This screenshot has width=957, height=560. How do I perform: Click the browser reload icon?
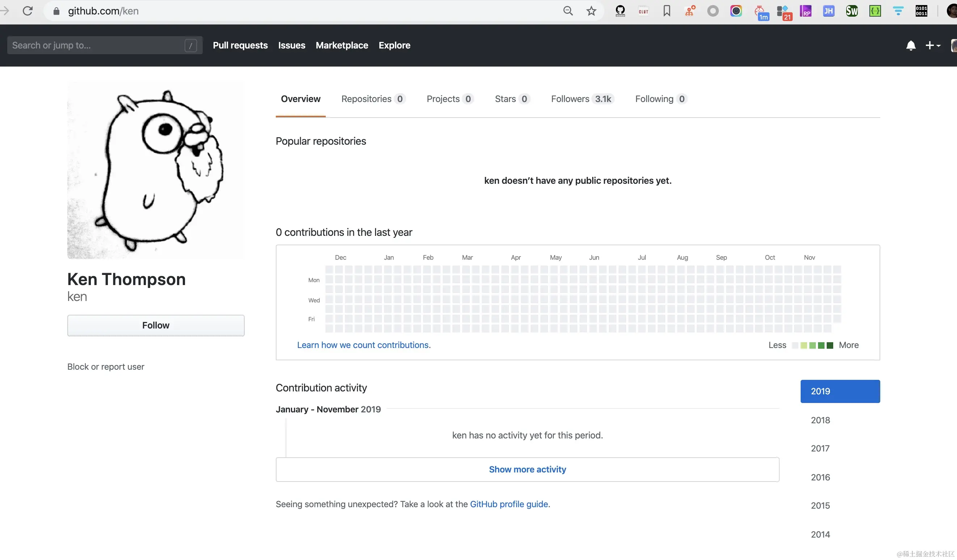click(x=28, y=10)
